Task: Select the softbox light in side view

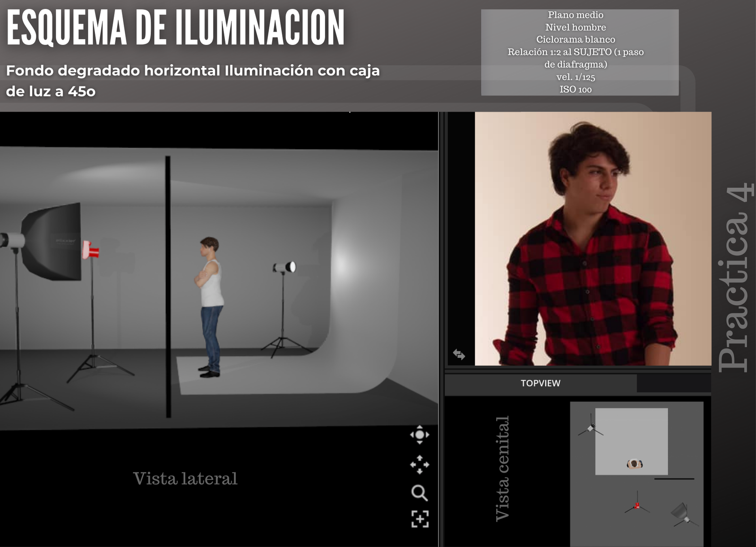Action: pos(51,242)
